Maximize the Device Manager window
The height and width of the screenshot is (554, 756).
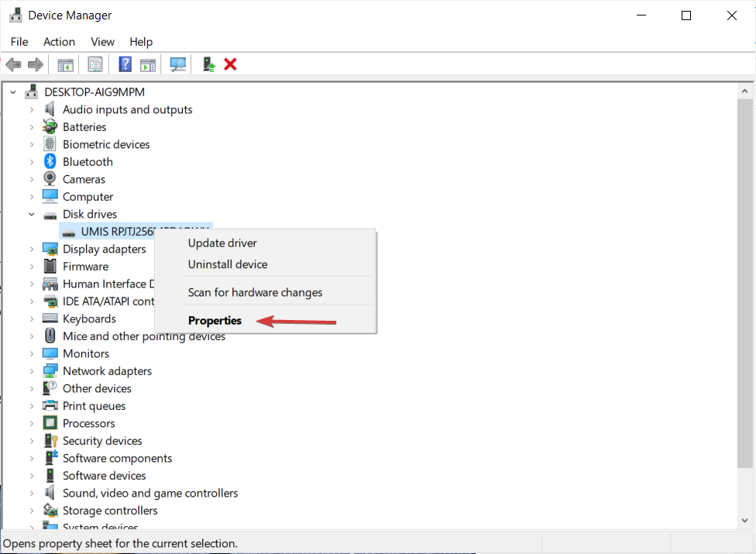(686, 15)
